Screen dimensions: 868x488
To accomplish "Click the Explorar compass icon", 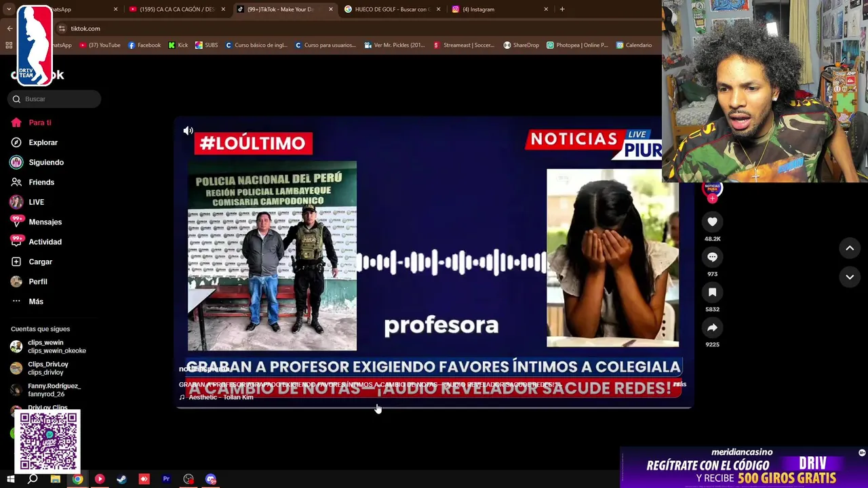I will click(x=16, y=142).
